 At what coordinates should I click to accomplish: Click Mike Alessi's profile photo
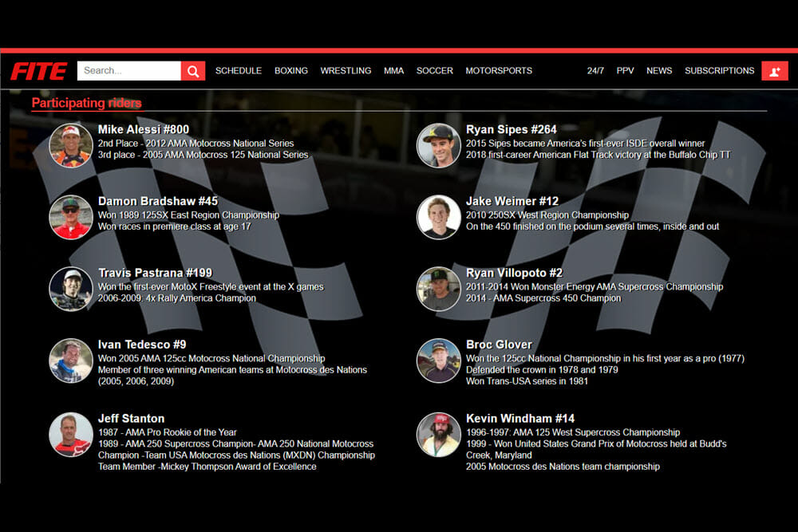[71, 145]
